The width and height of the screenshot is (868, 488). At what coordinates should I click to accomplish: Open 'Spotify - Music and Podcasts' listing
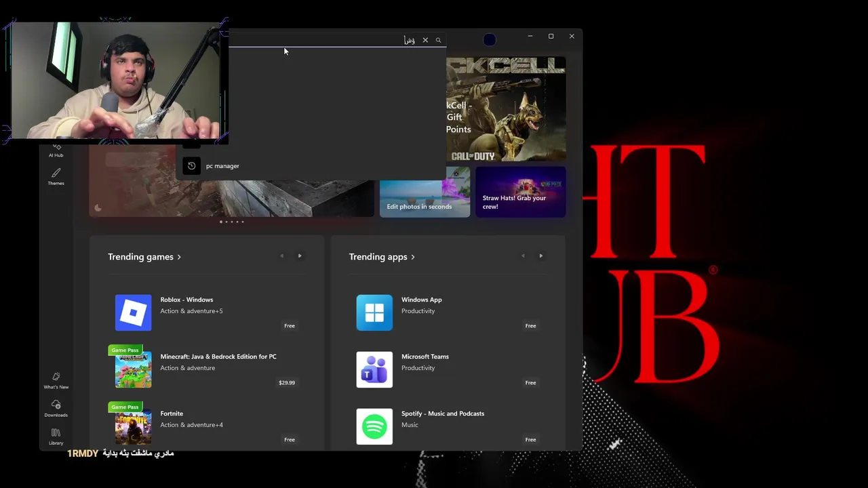[x=443, y=413]
